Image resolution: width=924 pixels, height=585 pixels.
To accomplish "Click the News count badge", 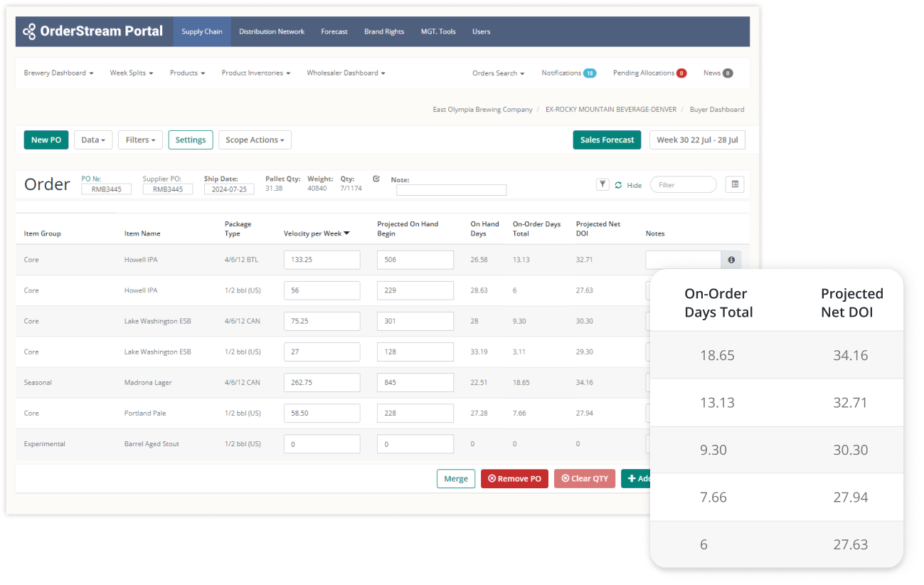I will click(728, 73).
